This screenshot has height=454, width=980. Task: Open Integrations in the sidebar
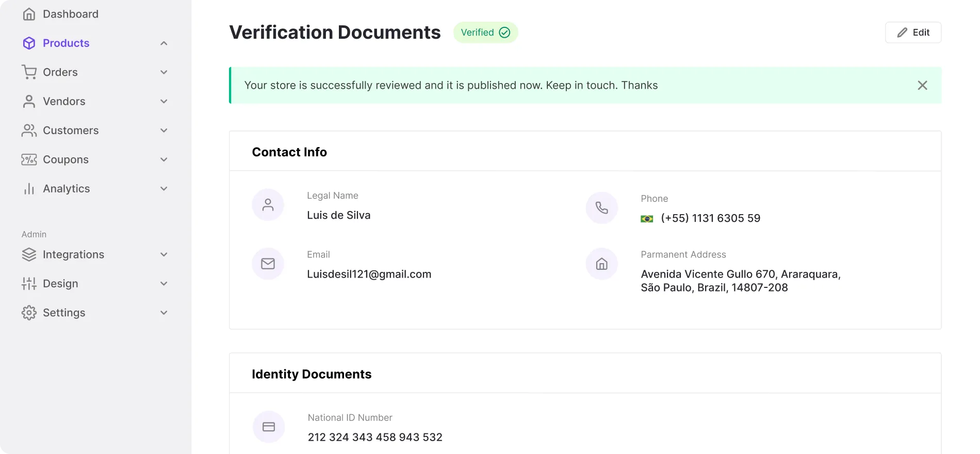[x=73, y=254]
